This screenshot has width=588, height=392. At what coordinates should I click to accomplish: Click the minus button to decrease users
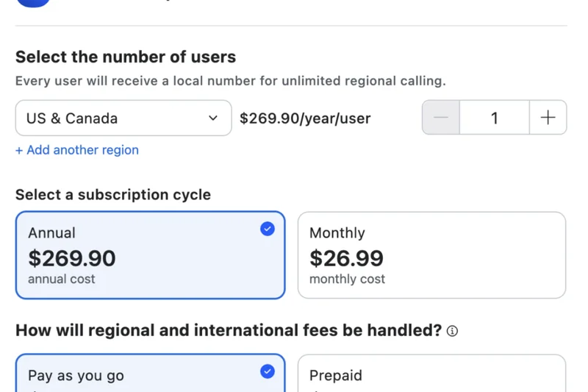click(441, 118)
